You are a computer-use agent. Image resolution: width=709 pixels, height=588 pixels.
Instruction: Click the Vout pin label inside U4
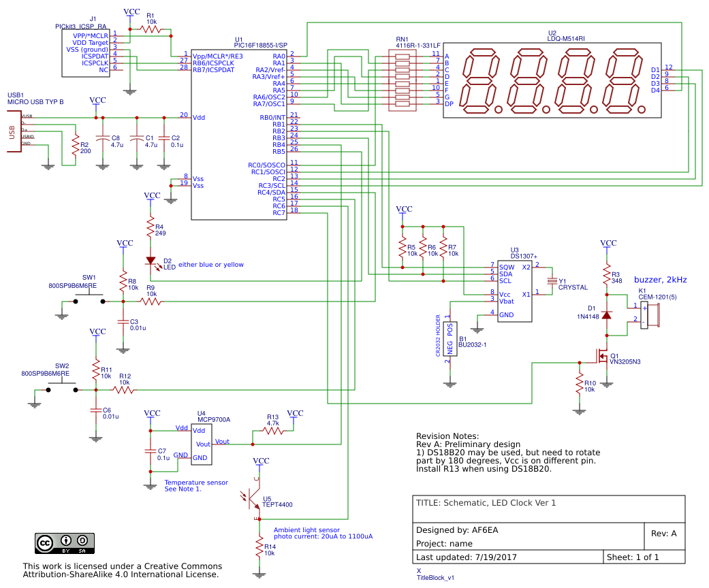tap(203, 444)
